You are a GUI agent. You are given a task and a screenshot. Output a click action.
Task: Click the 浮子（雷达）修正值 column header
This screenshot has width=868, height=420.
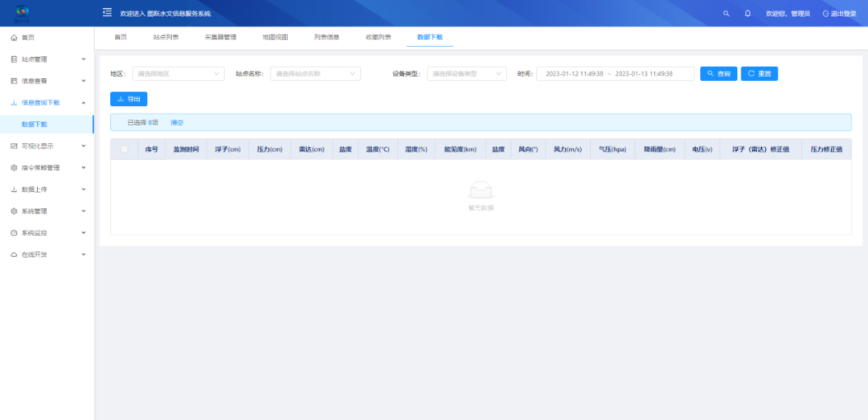[x=760, y=149]
